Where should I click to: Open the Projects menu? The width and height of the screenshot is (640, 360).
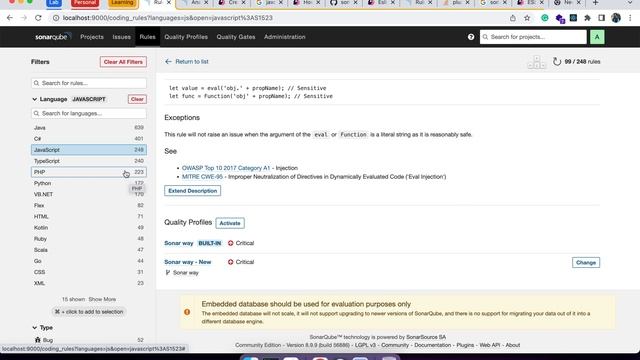point(92,37)
